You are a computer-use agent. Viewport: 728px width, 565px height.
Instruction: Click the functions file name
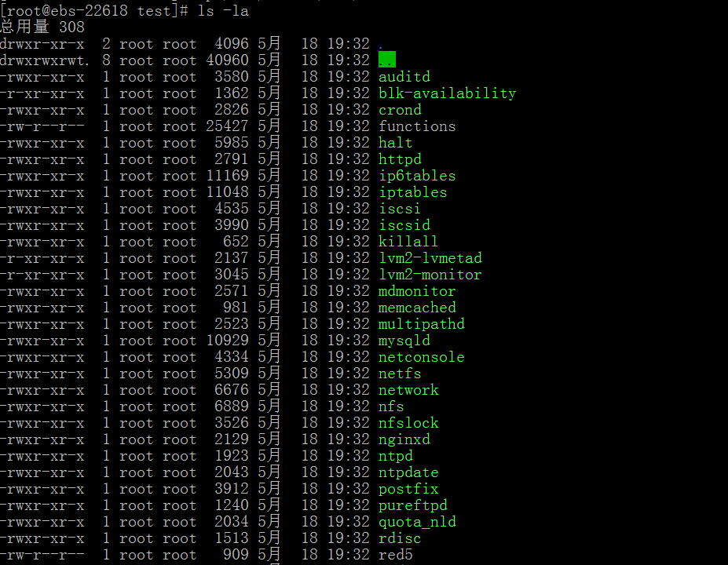click(x=417, y=126)
